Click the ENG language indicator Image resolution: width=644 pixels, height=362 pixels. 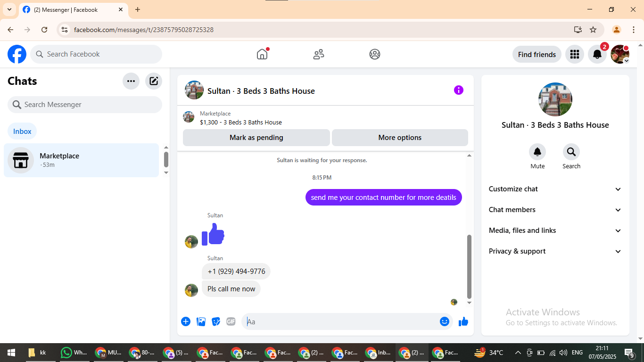click(577, 353)
